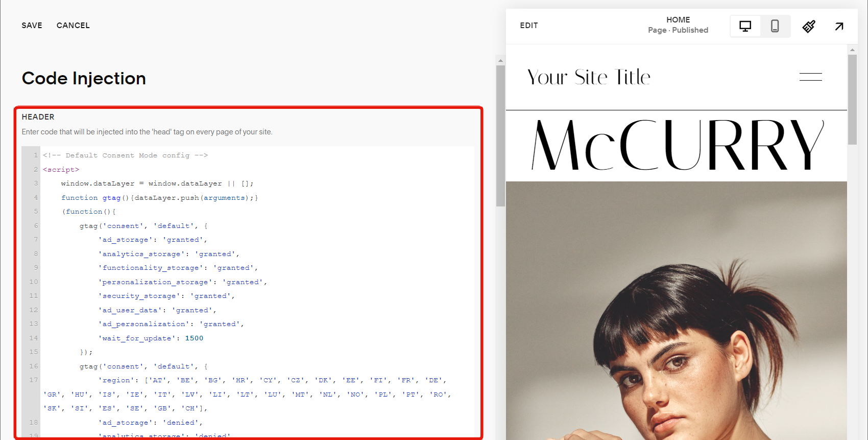The width and height of the screenshot is (868, 440).
Task: Click the 'Your Site Title' link
Action: 588,77
